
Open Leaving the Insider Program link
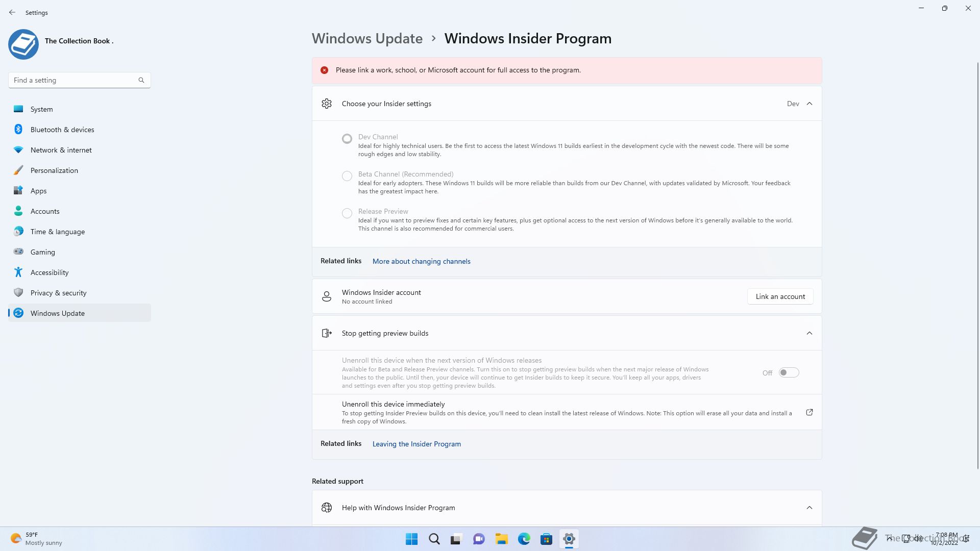pos(416,444)
